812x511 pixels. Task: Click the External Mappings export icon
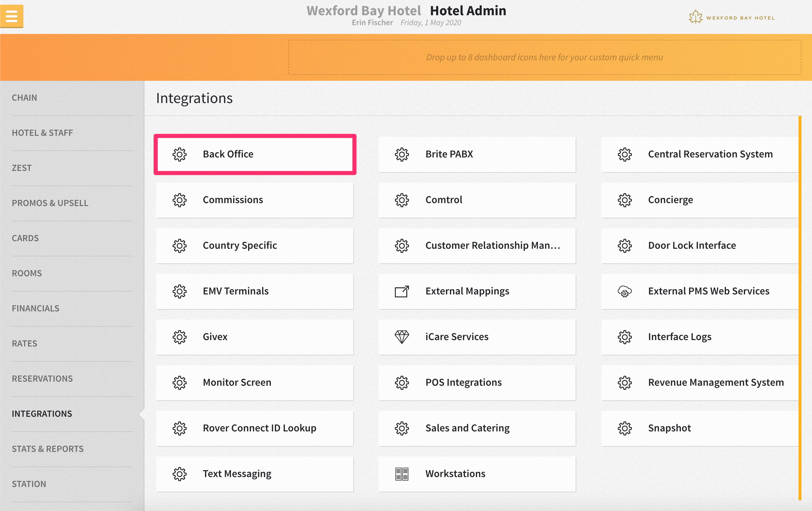click(x=402, y=291)
